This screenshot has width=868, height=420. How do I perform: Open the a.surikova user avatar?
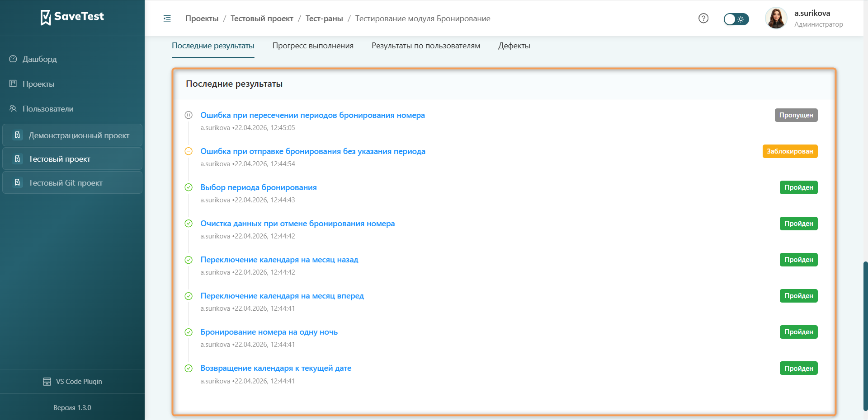click(776, 19)
